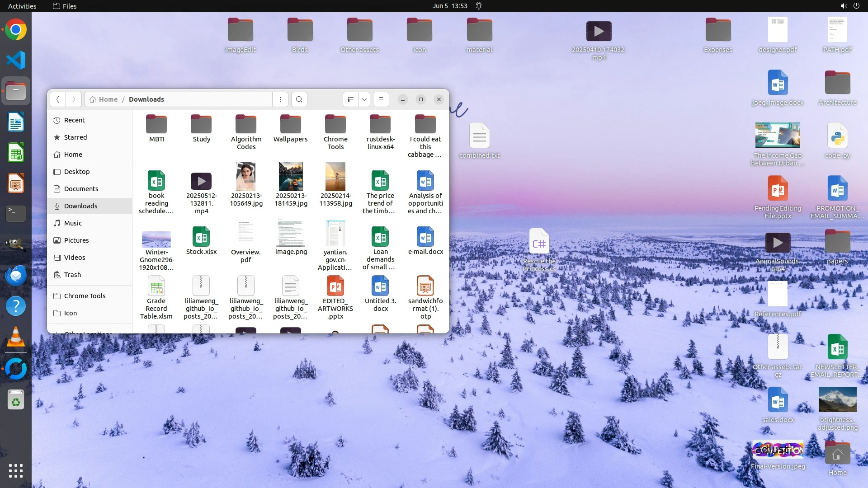Select the EDITED_ARTWORKS.pptx file icon
Screen dimensions: 868x488
click(335, 286)
